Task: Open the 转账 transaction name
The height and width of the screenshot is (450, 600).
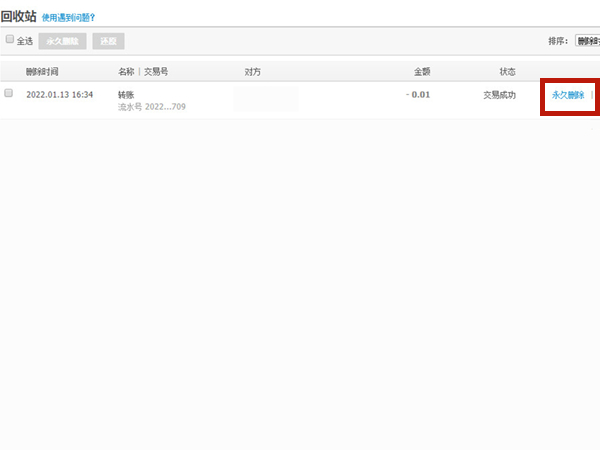Action: point(126,94)
